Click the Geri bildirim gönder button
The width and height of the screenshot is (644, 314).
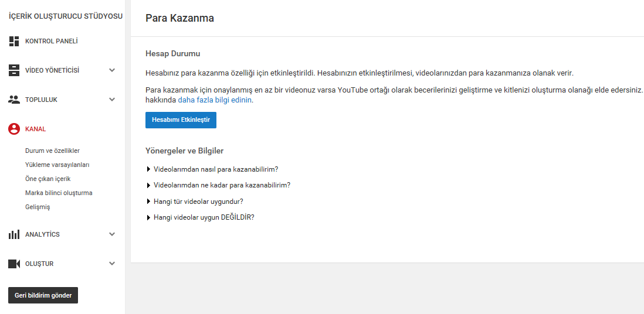(x=43, y=295)
